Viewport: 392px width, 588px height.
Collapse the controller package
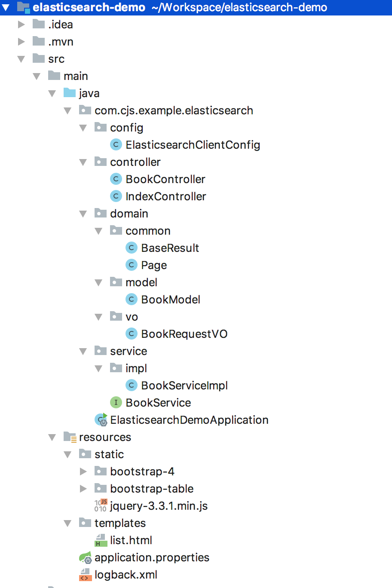click(x=83, y=162)
